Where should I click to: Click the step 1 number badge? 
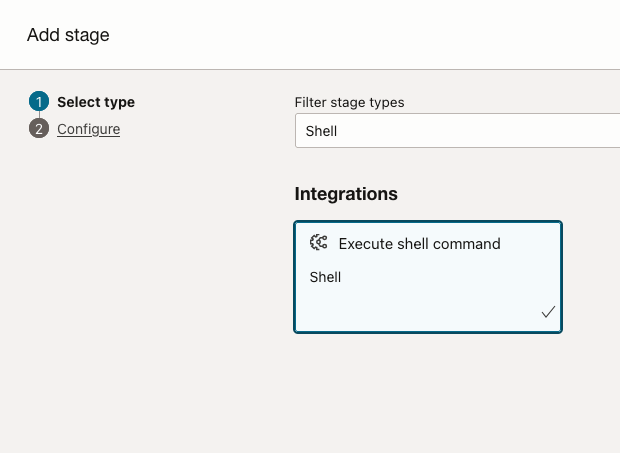[39, 101]
